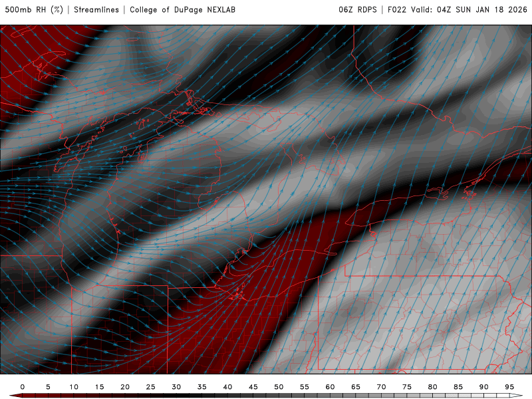Click the '25' value on color scale
This screenshot has width=532, height=399.
pos(151,387)
